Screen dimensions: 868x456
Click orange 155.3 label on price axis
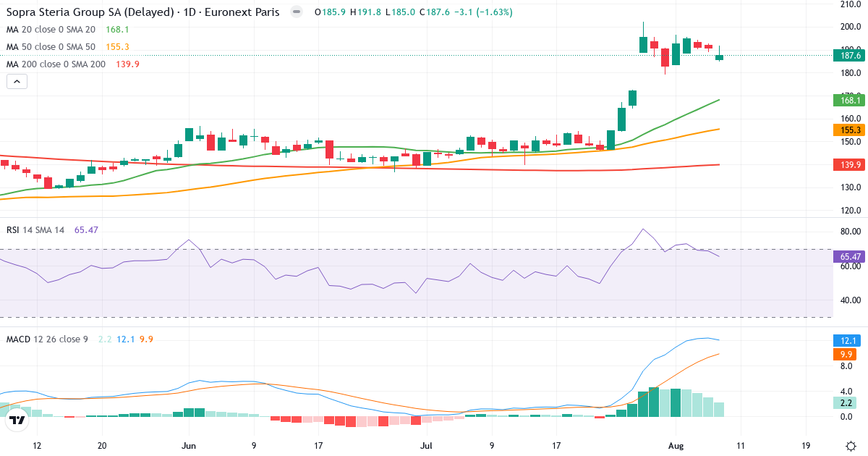point(848,130)
